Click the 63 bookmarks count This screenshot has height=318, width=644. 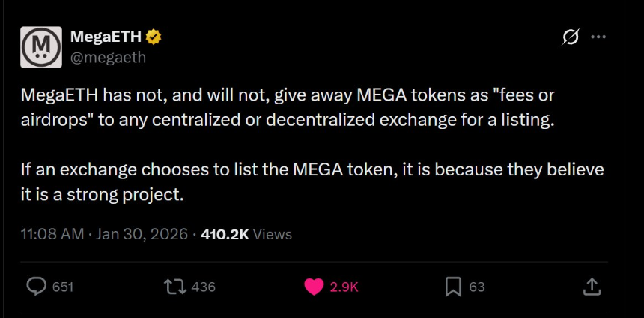click(x=477, y=286)
